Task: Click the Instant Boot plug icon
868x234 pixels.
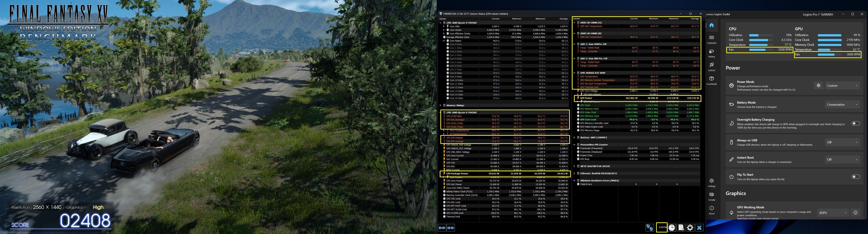Action: click(732, 159)
